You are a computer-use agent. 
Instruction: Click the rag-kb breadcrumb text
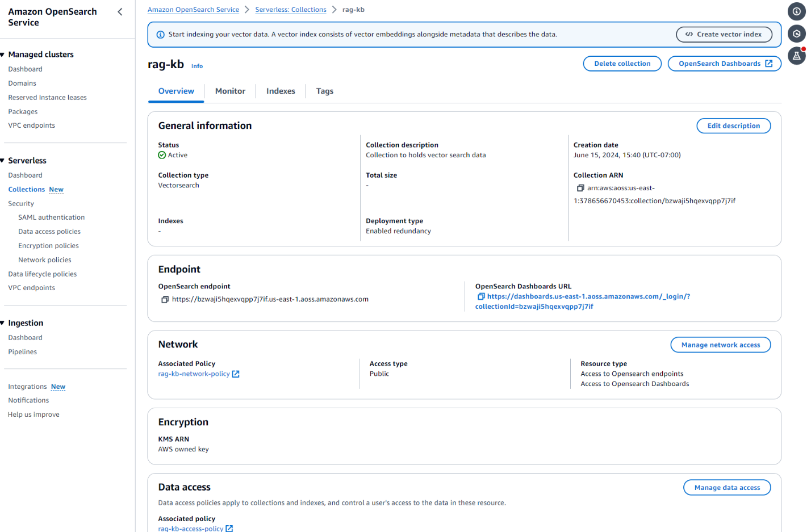[353, 10]
